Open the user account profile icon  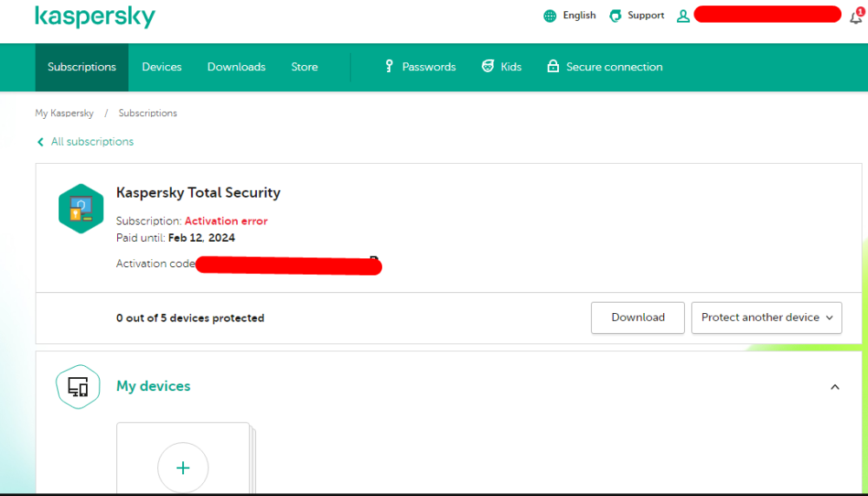683,16
